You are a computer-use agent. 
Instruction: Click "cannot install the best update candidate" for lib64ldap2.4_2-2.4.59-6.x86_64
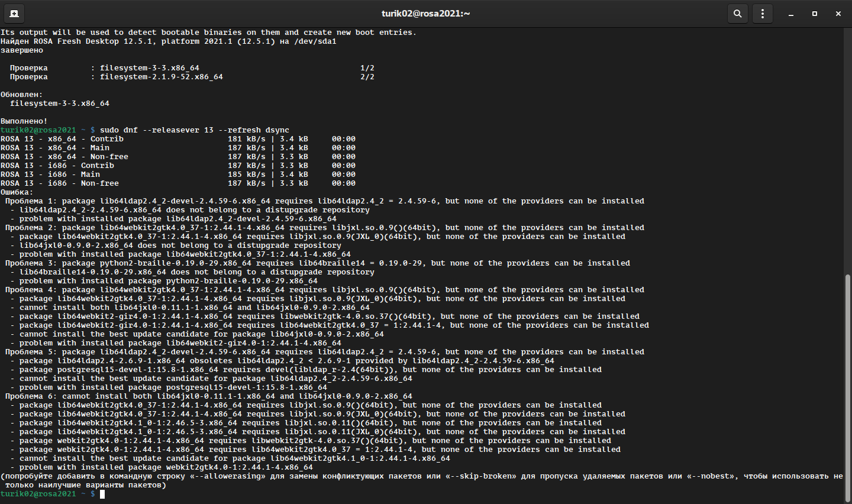216,379
